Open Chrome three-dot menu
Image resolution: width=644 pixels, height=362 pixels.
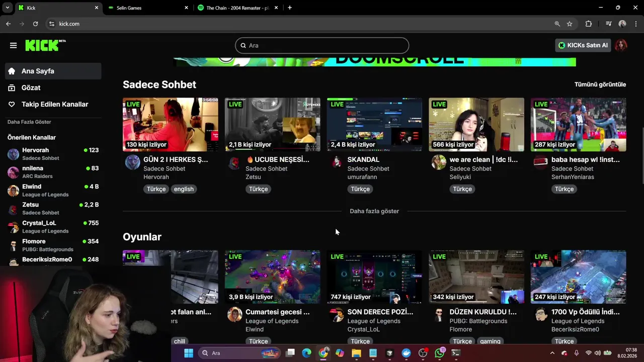click(x=636, y=24)
